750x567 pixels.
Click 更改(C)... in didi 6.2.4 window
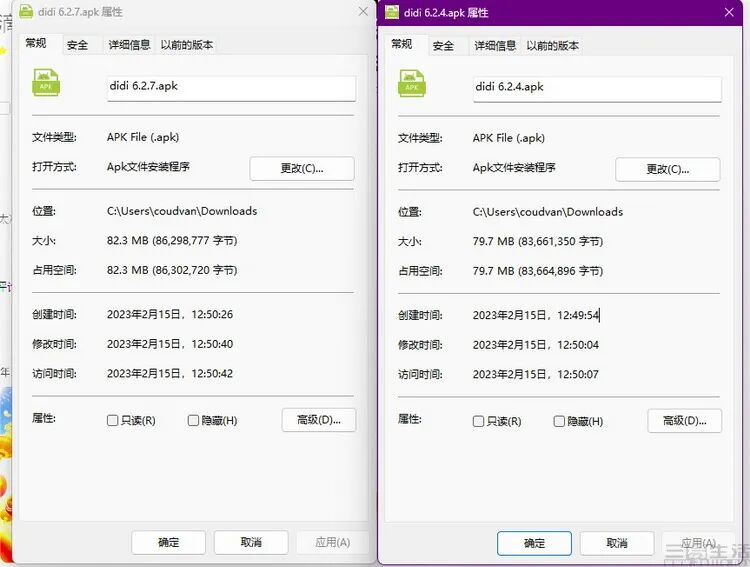click(668, 169)
